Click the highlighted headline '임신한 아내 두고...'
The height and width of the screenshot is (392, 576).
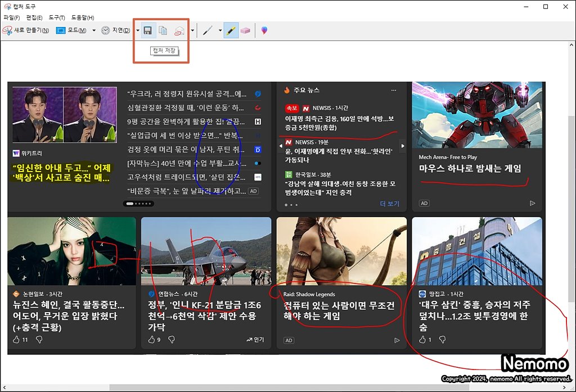[x=61, y=173]
